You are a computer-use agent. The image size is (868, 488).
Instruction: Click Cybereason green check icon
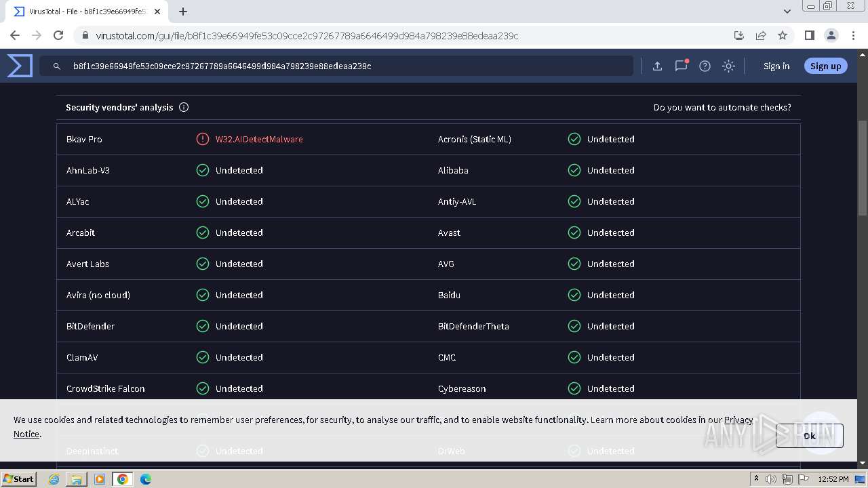pos(574,388)
